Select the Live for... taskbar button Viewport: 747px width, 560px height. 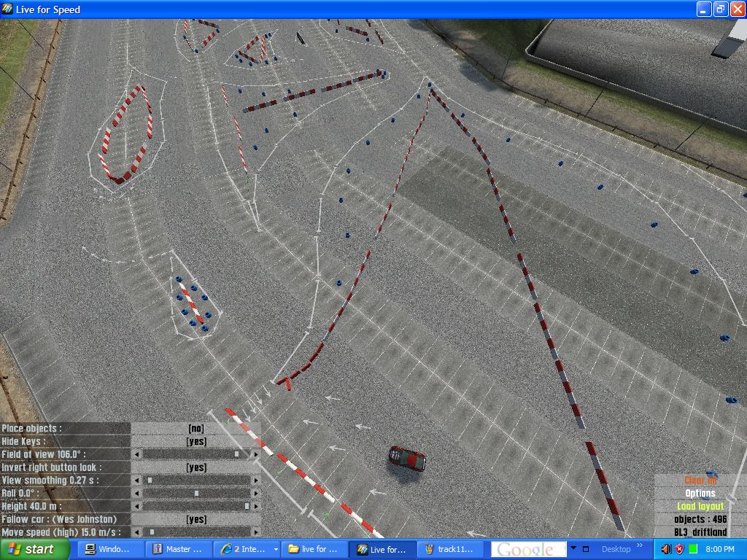pos(384,549)
